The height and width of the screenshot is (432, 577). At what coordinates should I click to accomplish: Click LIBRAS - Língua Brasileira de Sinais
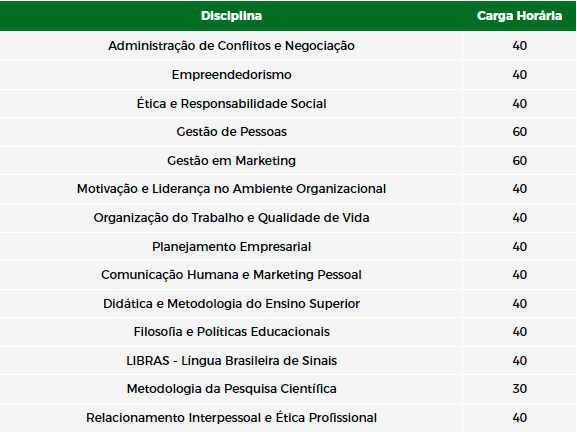pos(231,361)
